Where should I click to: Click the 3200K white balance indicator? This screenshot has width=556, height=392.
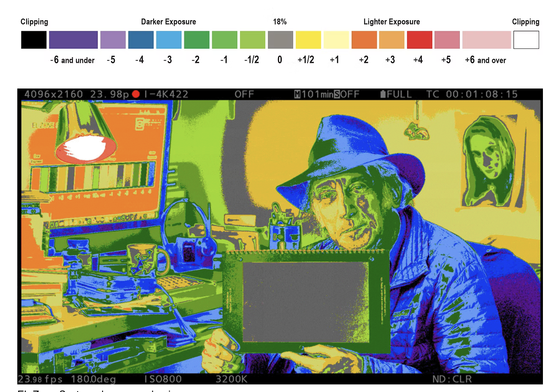[231, 379]
